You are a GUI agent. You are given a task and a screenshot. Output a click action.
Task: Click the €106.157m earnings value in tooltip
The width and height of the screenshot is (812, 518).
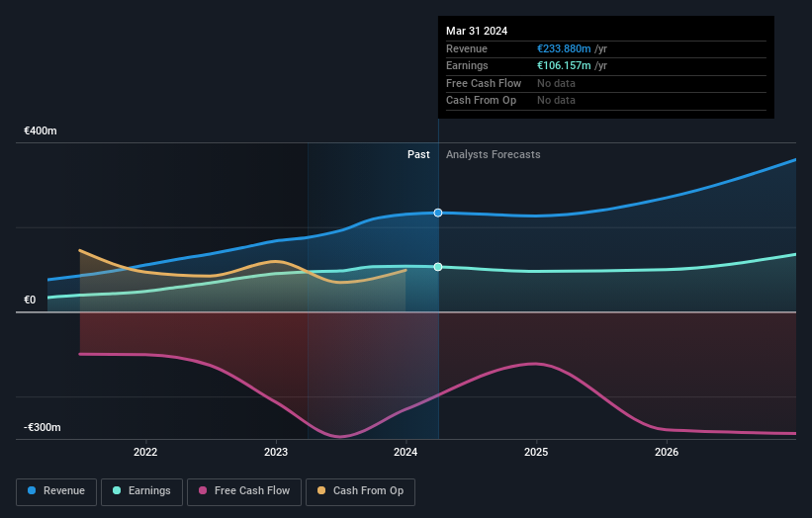tap(564, 65)
